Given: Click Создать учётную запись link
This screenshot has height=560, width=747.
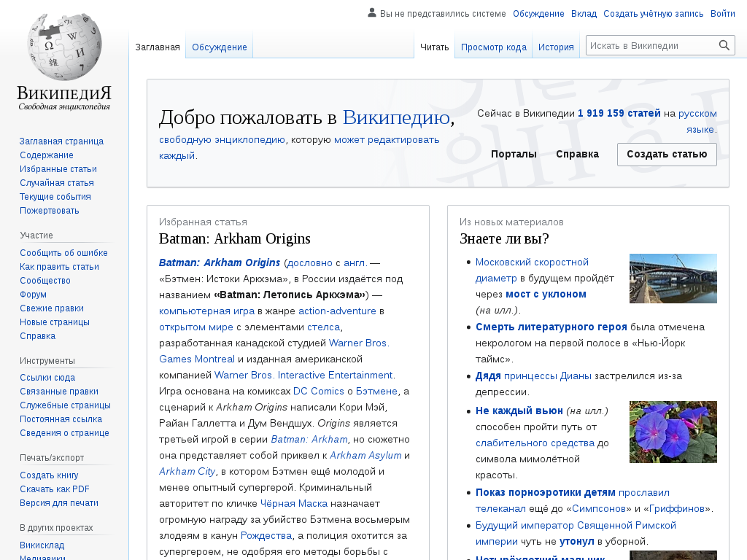Looking at the screenshot, I should click(653, 14).
